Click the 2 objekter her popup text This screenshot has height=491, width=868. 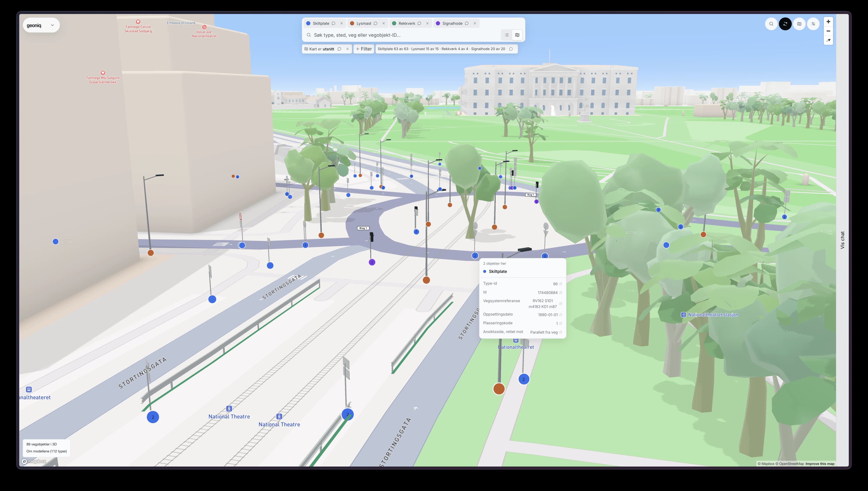tap(494, 263)
